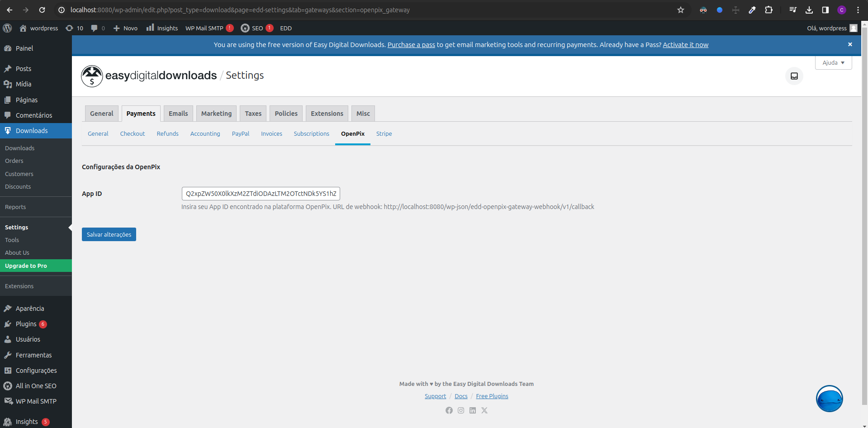Open the comments bubble in the admin bar
868x428 pixels.
(x=95, y=28)
